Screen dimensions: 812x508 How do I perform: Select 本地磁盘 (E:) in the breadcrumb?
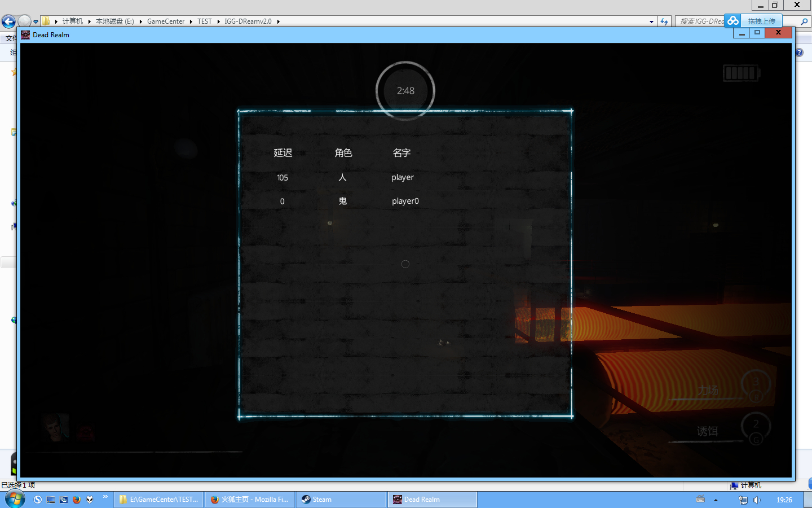[115, 21]
